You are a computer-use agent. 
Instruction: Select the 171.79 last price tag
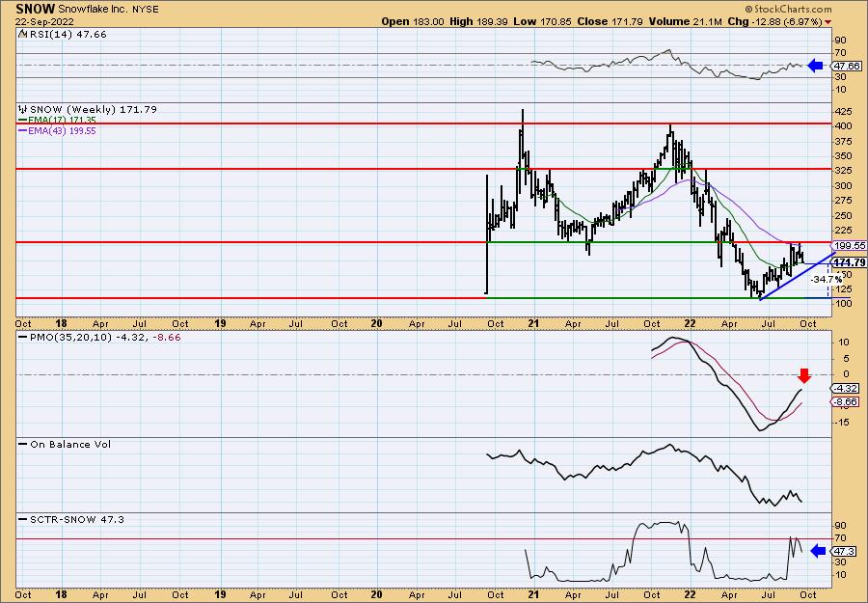pyautogui.click(x=849, y=262)
